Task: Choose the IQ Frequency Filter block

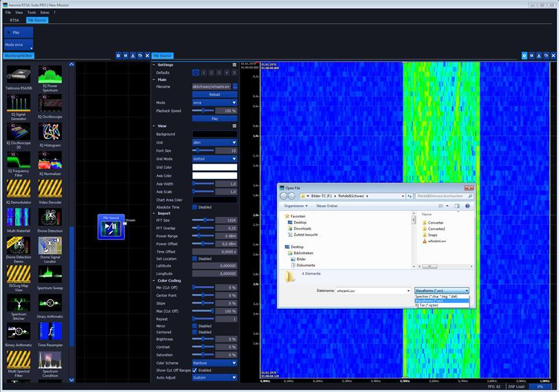Action: 19,164
